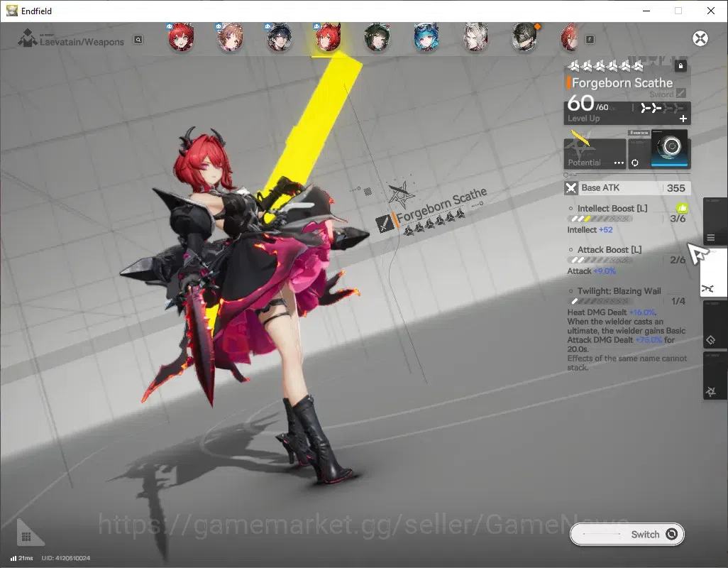Open the Laevatain/Weapons home icon

point(28,38)
